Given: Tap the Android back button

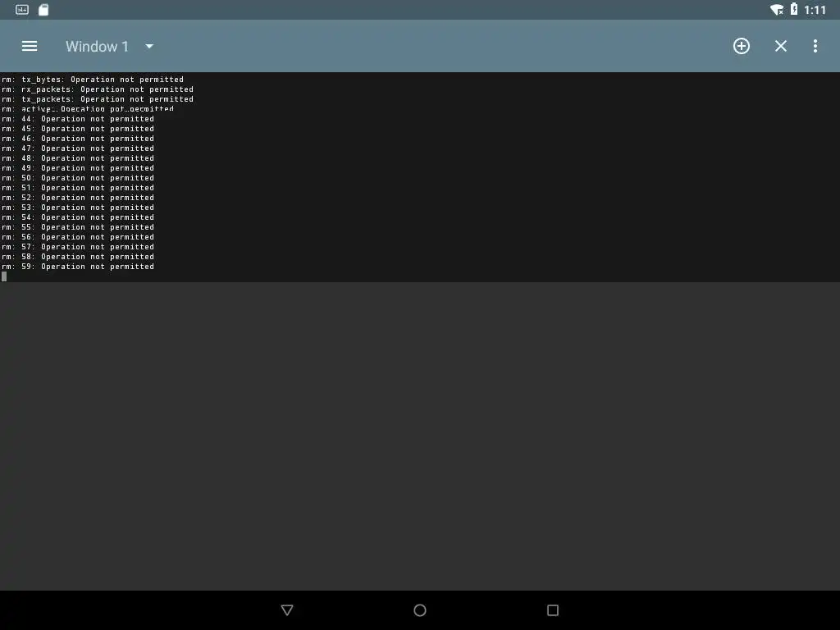Looking at the screenshot, I should click(287, 610).
